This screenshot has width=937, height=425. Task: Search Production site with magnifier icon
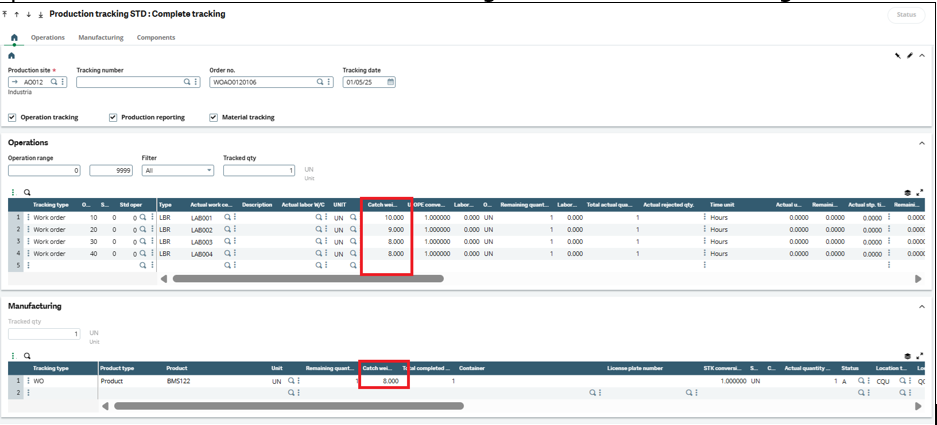point(53,82)
